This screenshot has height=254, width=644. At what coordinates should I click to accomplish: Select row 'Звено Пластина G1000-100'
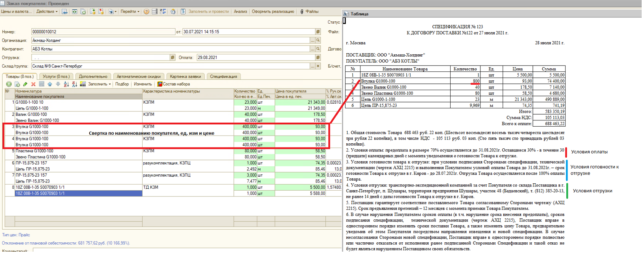[x=78, y=157]
